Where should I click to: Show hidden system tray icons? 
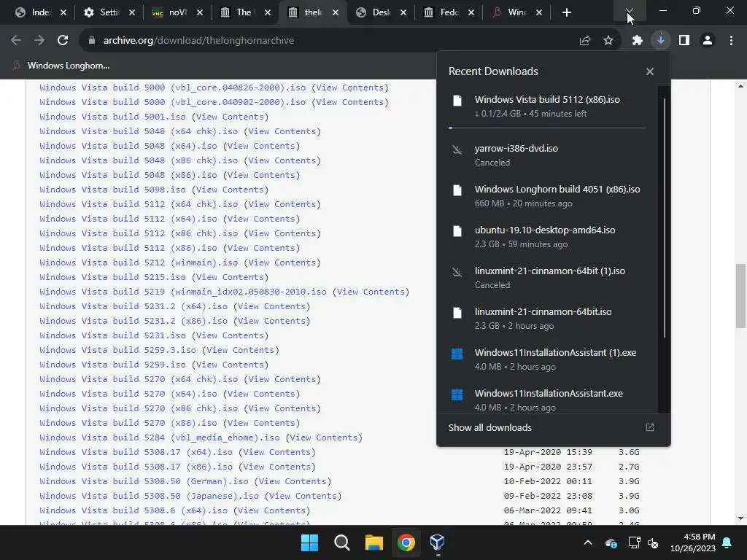tap(588, 542)
